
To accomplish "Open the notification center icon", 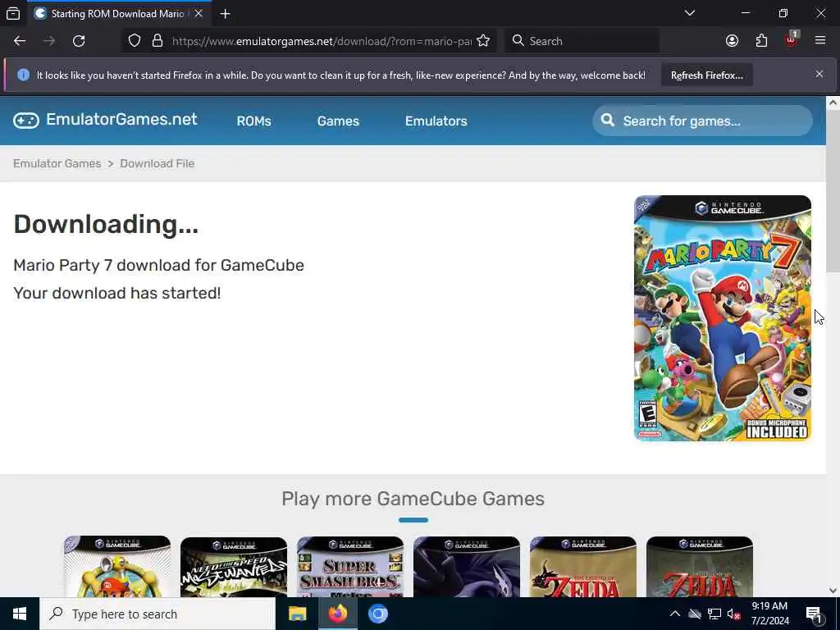I will 815,614.
